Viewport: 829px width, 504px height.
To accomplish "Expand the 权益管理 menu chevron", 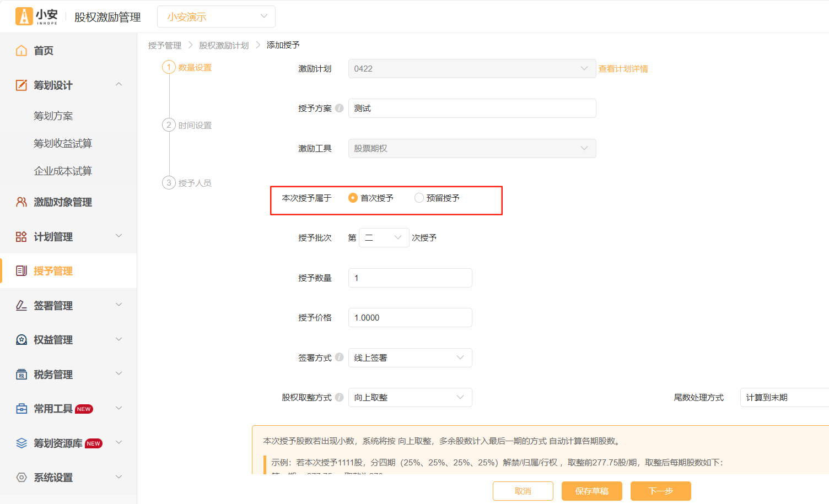I will 119,339.
